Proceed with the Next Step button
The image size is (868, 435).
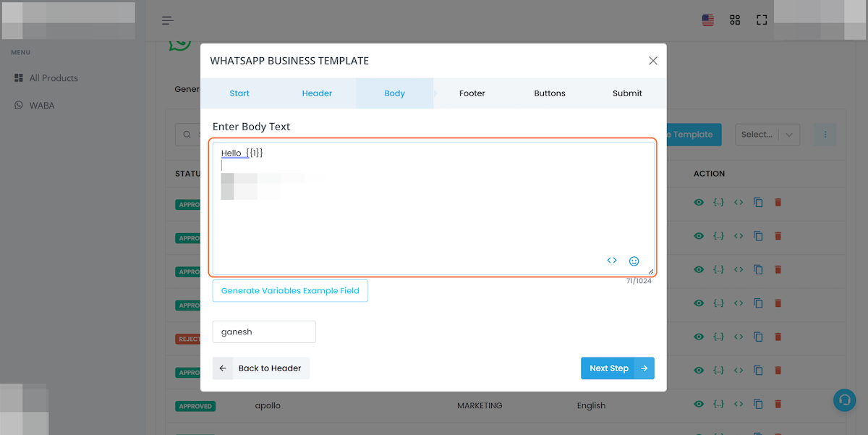(x=618, y=368)
